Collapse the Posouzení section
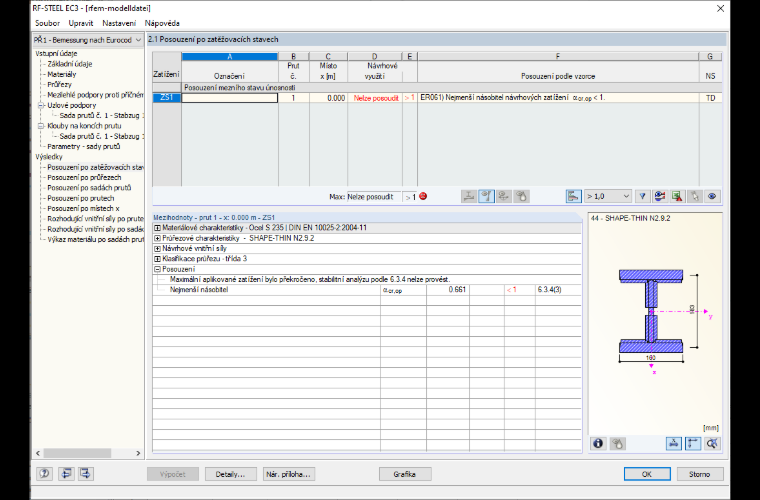760x500 pixels. 157,269
